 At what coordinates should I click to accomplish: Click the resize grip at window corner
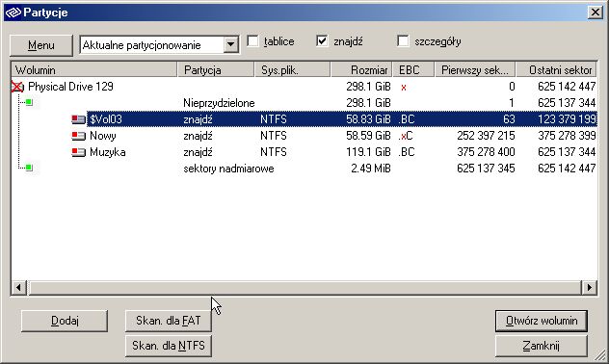click(601, 356)
